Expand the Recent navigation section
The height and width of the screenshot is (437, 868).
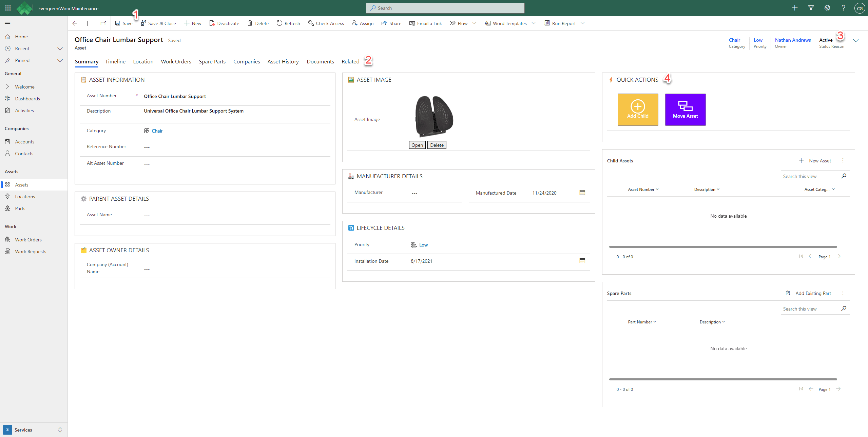(60, 48)
